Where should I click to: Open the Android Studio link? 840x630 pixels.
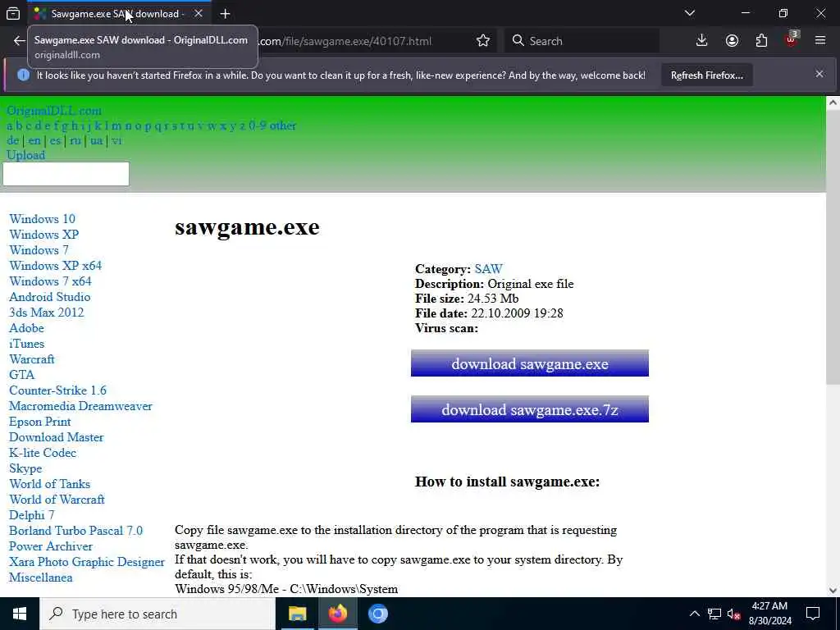50,297
